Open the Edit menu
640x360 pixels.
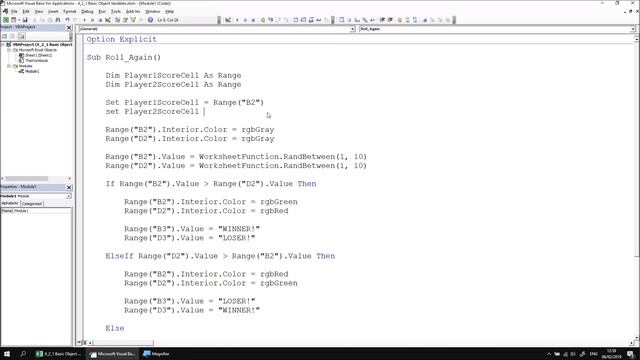click(26, 11)
